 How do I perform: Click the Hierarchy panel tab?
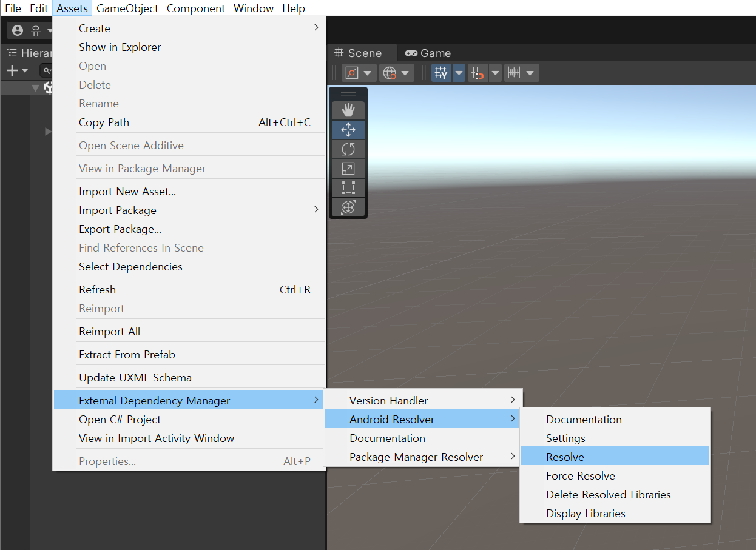click(x=29, y=53)
